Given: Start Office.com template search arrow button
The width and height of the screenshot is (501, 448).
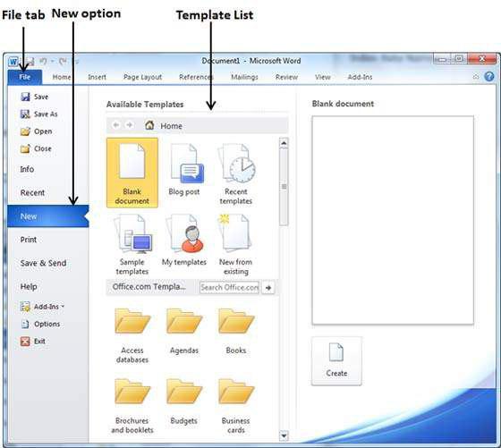Looking at the screenshot, I should [268, 287].
